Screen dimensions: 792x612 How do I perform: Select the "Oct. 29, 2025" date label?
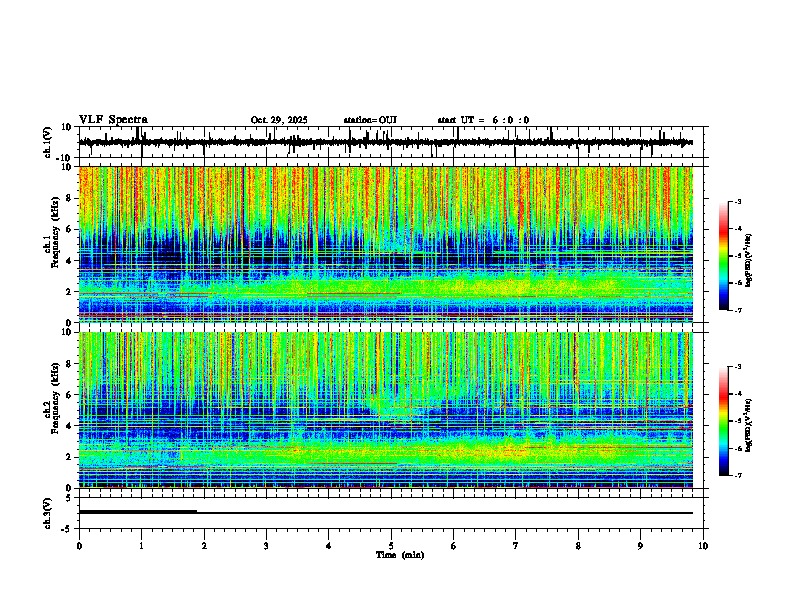click(x=279, y=120)
